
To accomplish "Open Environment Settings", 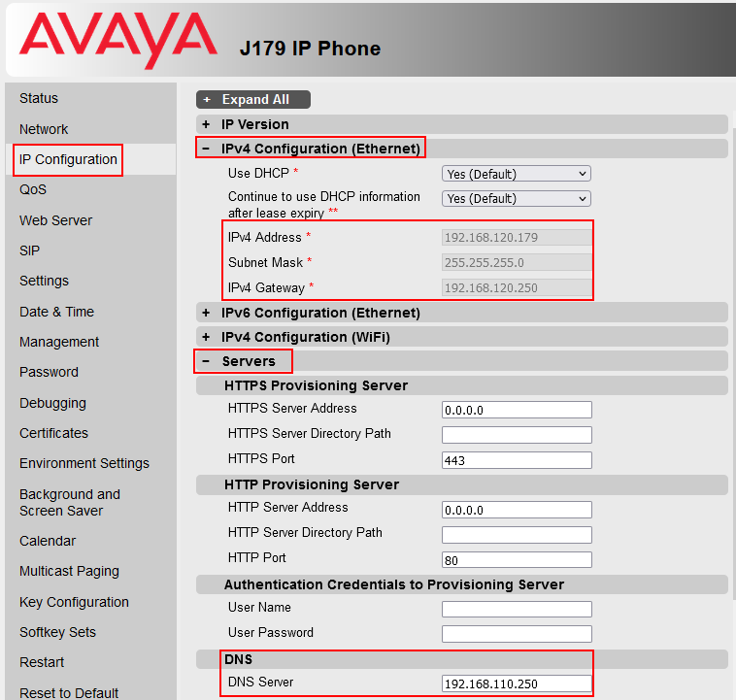I will [x=84, y=463].
